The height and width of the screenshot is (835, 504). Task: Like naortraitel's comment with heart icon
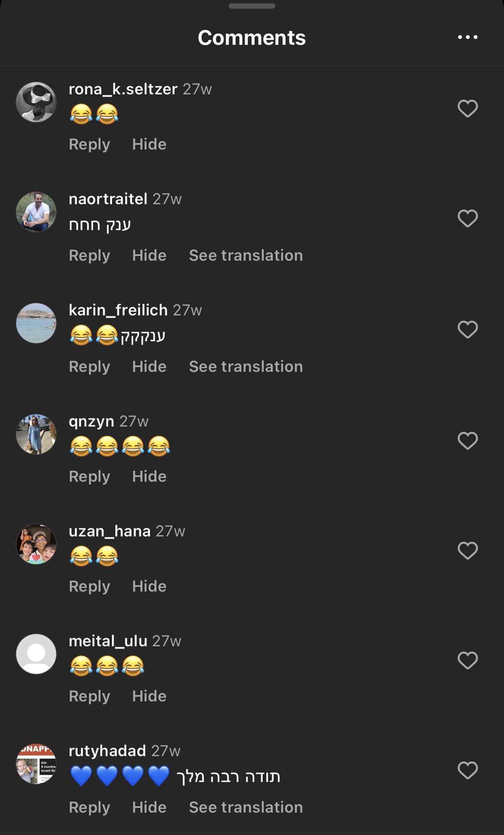467,218
